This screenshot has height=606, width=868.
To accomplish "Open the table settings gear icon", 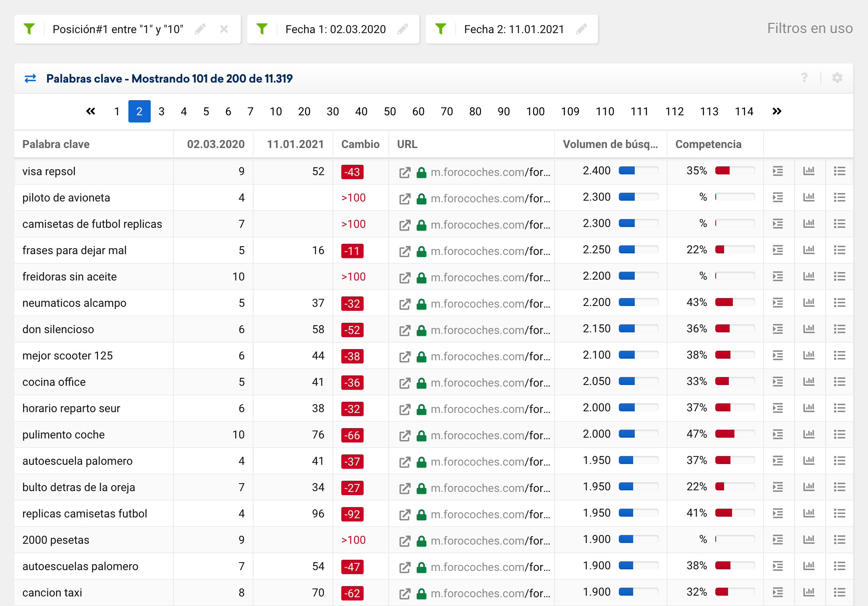I will (x=837, y=78).
